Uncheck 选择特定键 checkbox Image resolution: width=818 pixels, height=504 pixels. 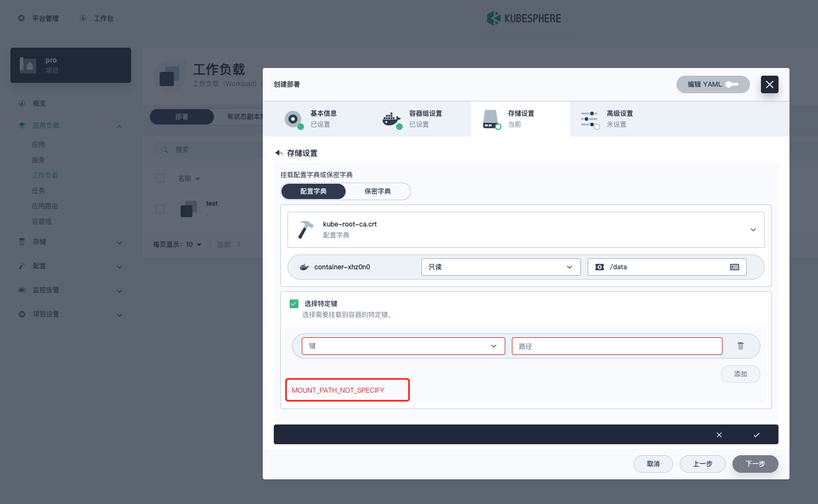pyautogui.click(x=294, y=304)
